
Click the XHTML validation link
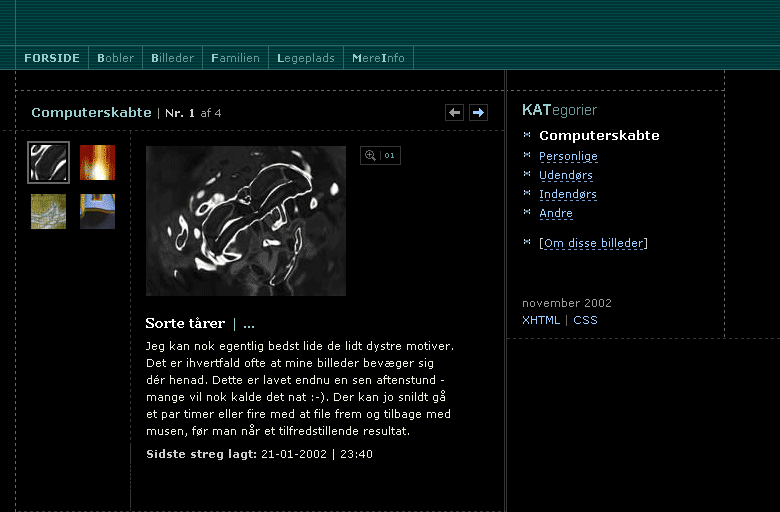tap(541, 320)
